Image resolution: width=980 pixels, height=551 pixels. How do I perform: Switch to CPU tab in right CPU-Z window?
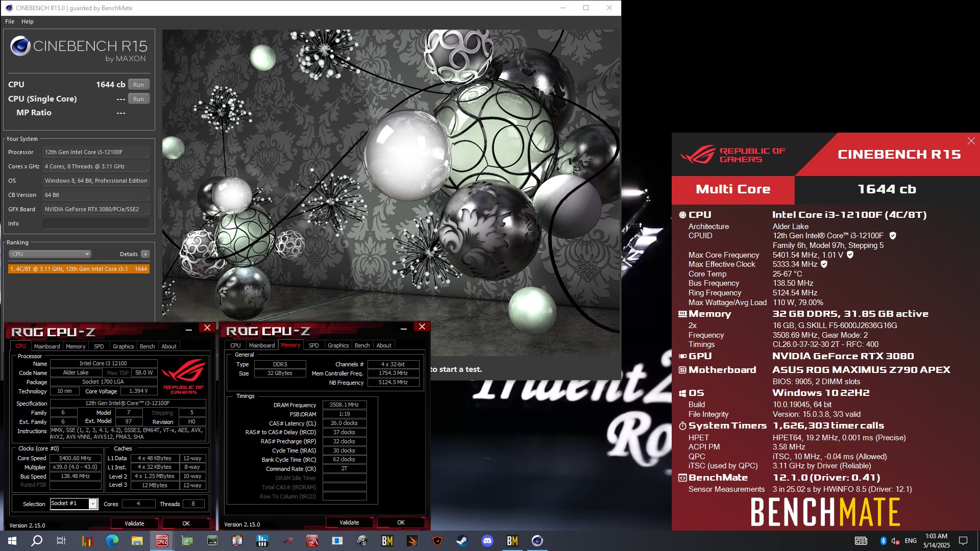tap(235, 345)
